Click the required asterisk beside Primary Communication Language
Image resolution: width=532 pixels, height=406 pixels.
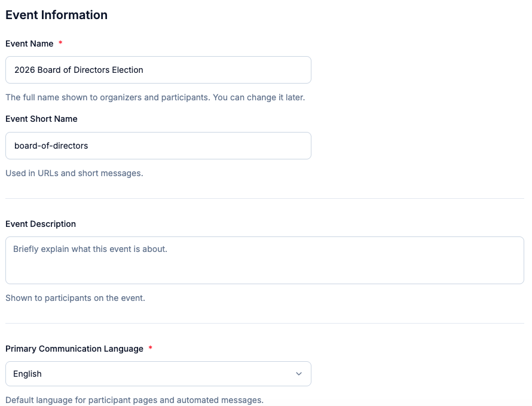tap(150, 349)
